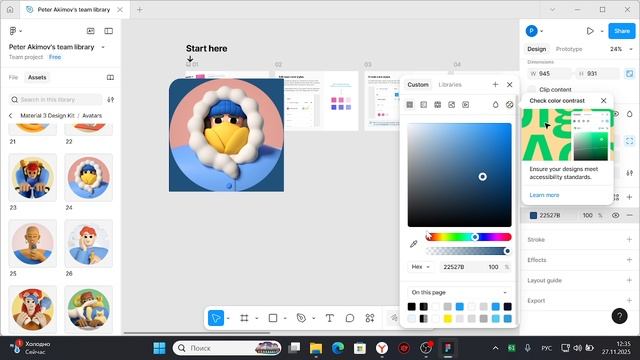Viewport: 640px width, 360px height.
Task: Open the Windows Start button
Action: point(159,348)
